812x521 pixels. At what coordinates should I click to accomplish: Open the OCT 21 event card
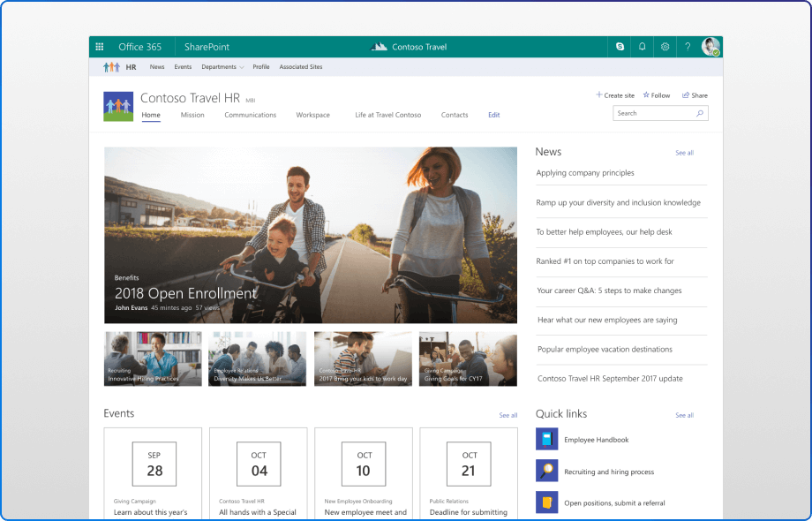tap(469, 473)
